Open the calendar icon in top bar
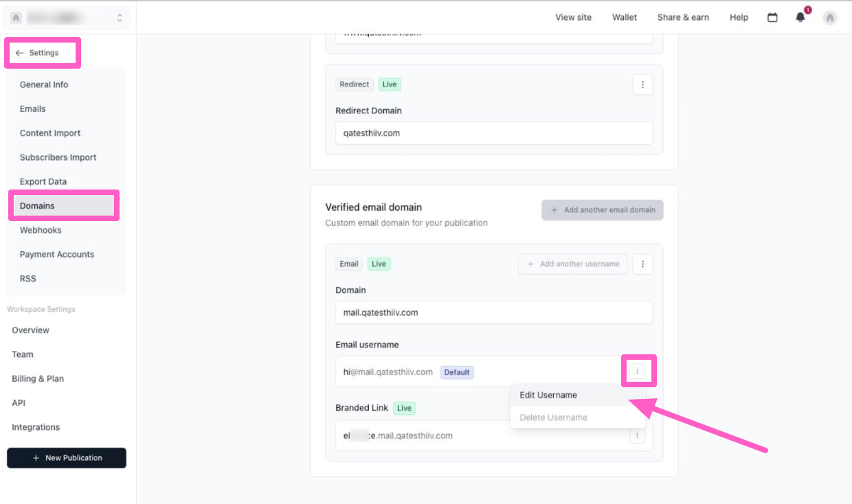 pyautogui.click(x=772, y=17)
